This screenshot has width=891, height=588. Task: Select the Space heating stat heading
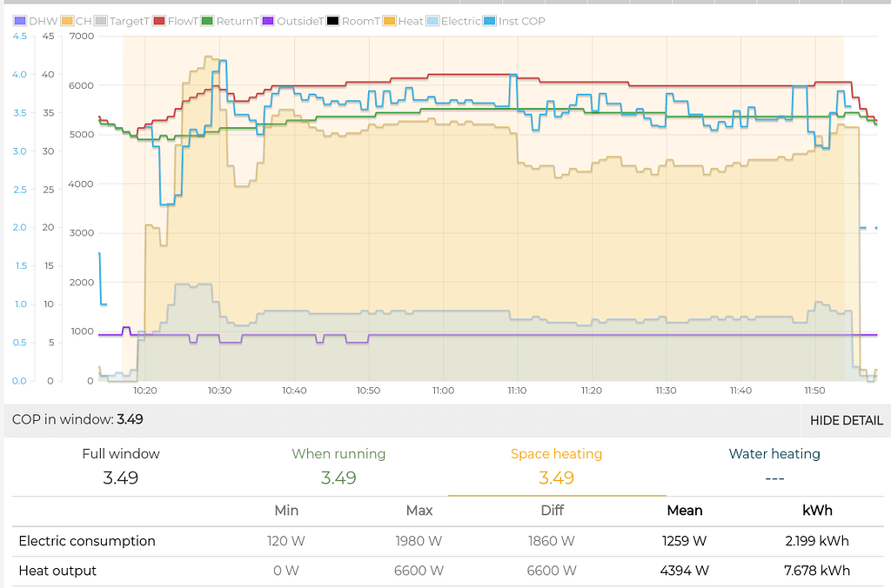pyautogui.click(x=557, y=453)
